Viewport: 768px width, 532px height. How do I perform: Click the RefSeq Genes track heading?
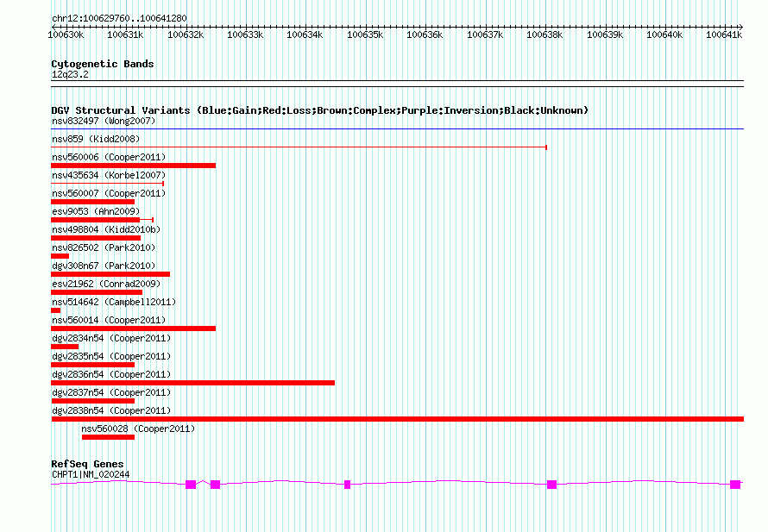(x=87, y=464)
